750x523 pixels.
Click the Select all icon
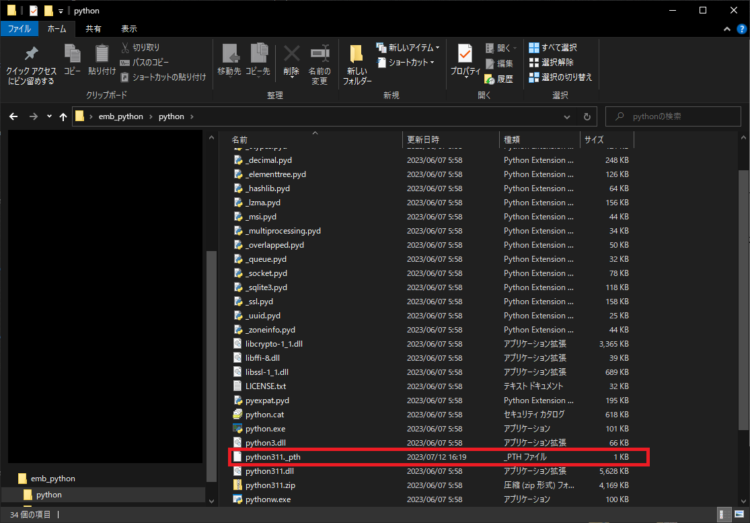click(x=534, y=47)
